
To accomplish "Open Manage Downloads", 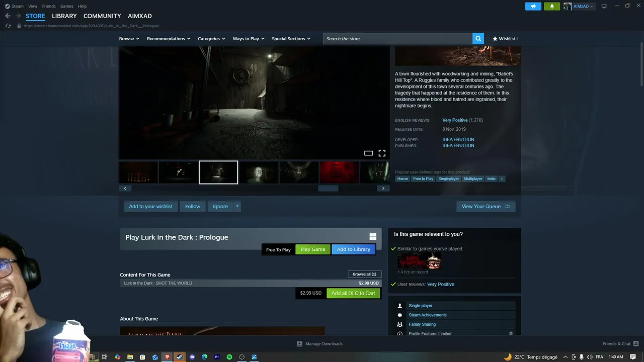I will point(319,344).
